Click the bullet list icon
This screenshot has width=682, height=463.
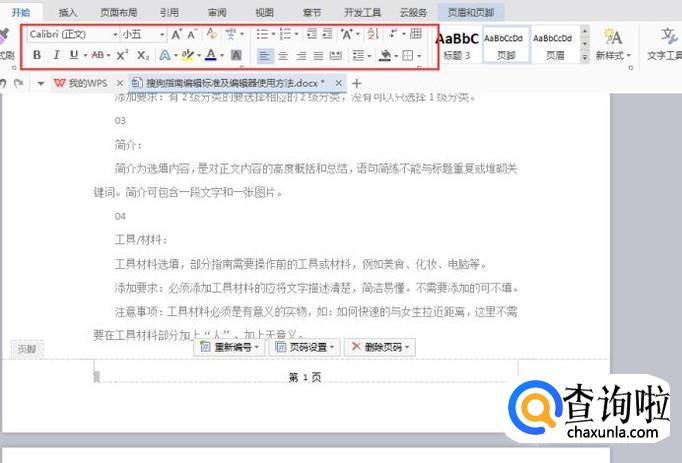coord(262,34)
